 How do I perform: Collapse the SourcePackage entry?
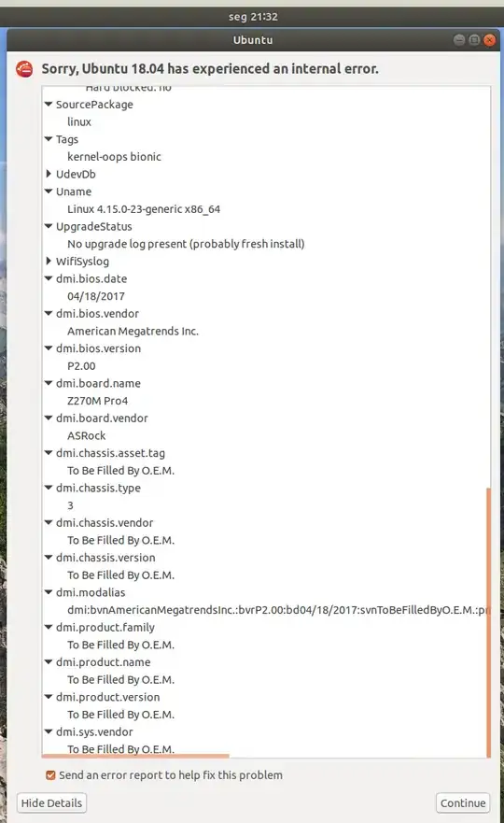49,105
